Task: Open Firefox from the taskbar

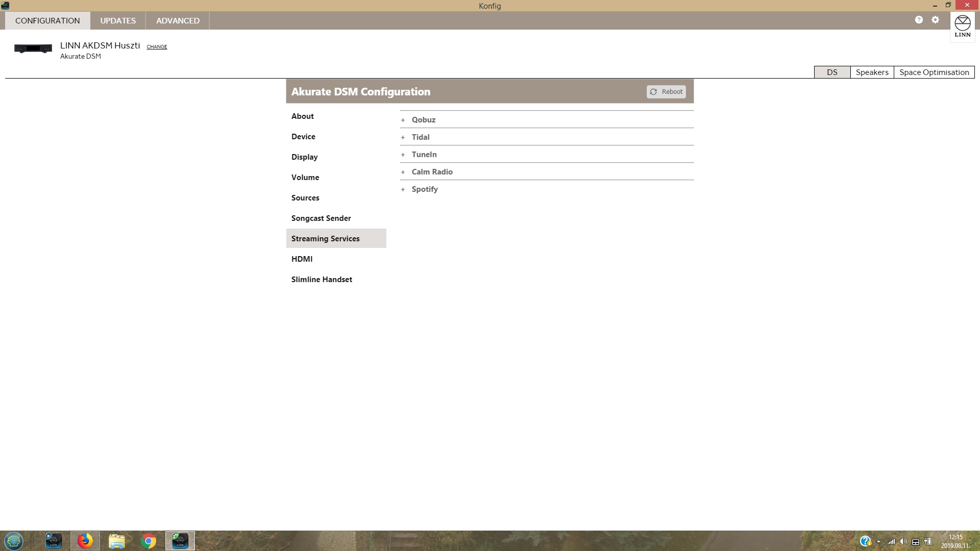Action: [85, 541]
